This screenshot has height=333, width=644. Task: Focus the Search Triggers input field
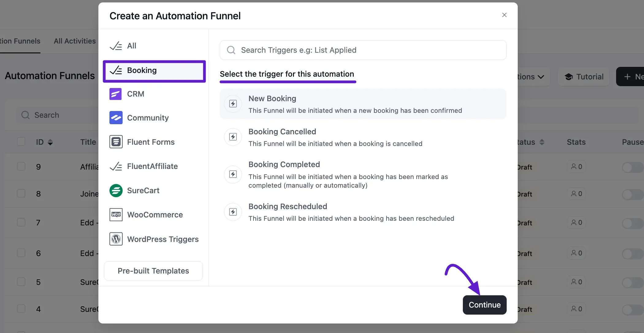coord(363,50)
